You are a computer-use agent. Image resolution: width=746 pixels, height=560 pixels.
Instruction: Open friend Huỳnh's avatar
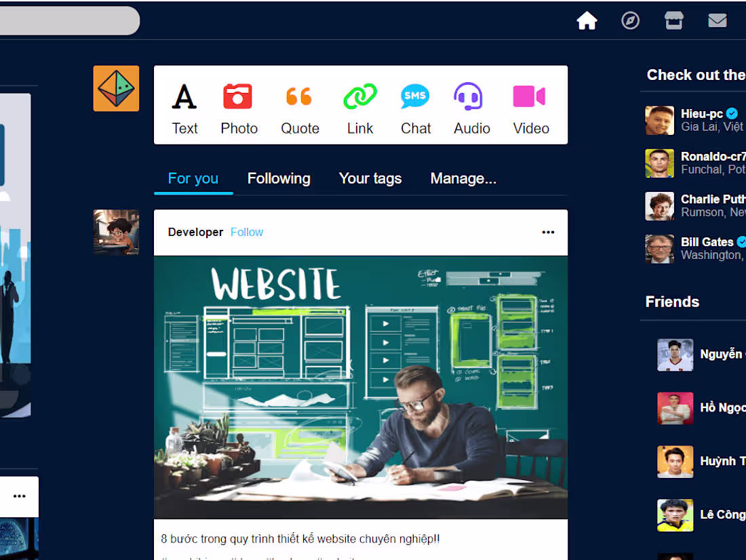pos(675,462)
